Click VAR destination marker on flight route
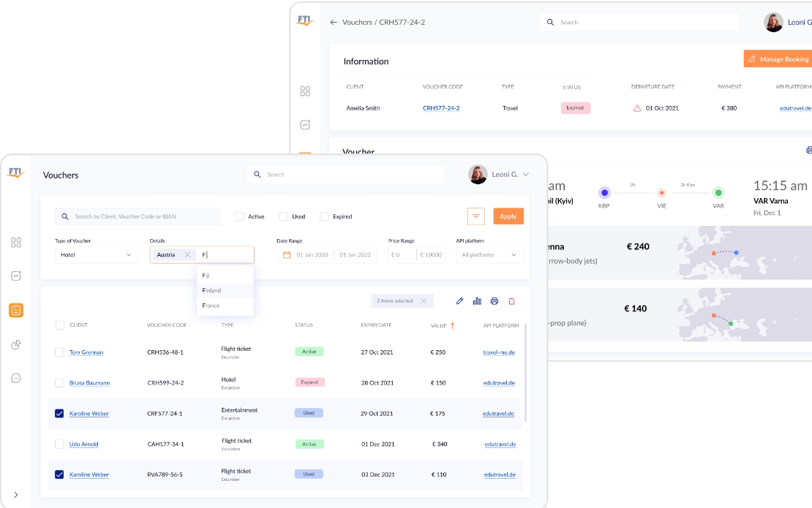The height and width of the screenshot is (508, 812). 718,192
